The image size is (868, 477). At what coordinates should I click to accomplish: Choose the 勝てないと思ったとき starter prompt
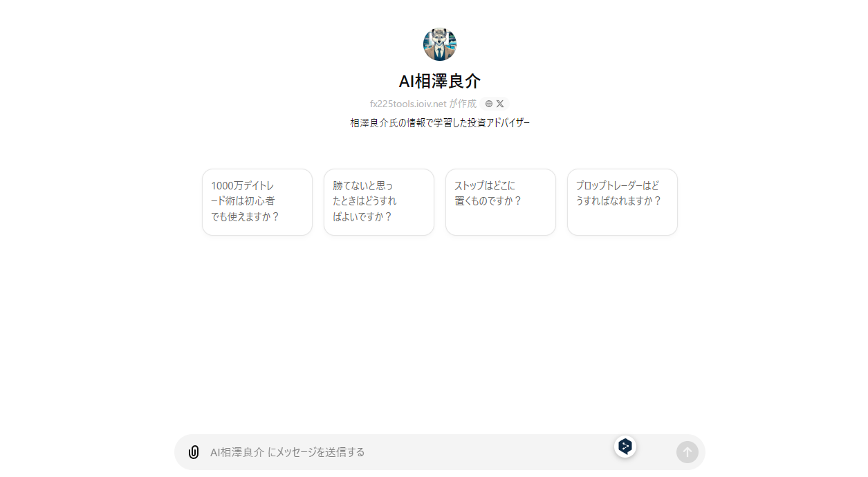(379, 202)
